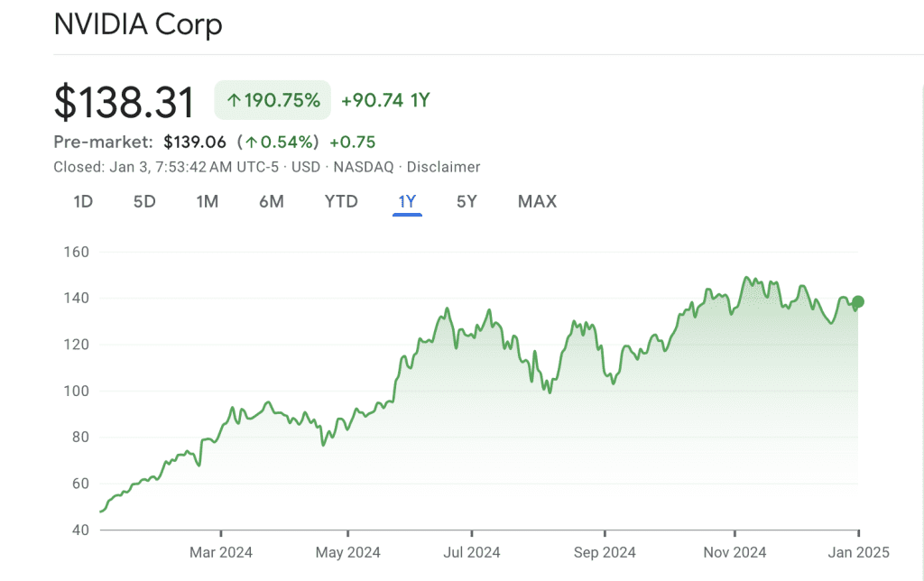Click the upward arrow in the gain badge

[233, 100]
